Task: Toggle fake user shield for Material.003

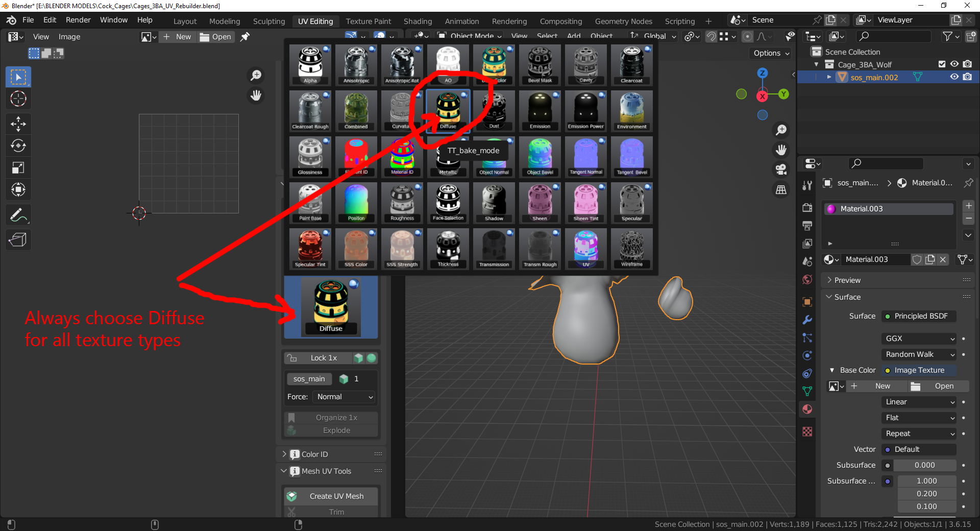Action: (x=917, y=259)
